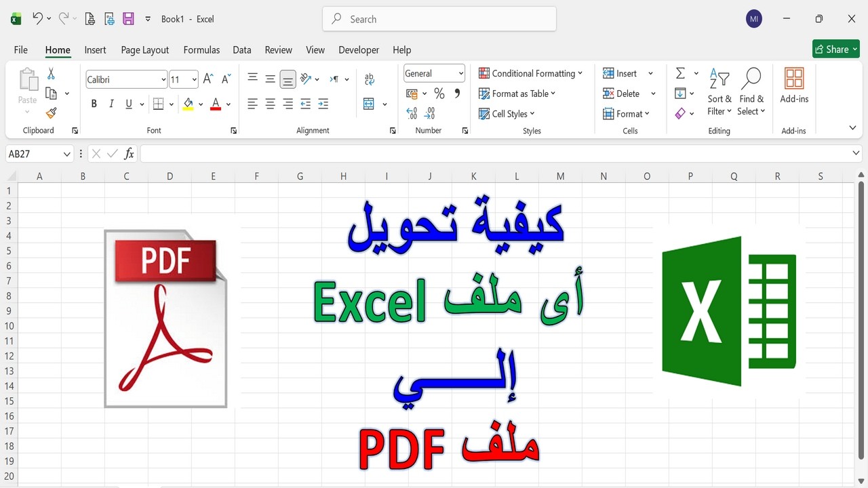868x488 pixels.
Task: Switch to the Insert tab
Action: pos(95,49)
